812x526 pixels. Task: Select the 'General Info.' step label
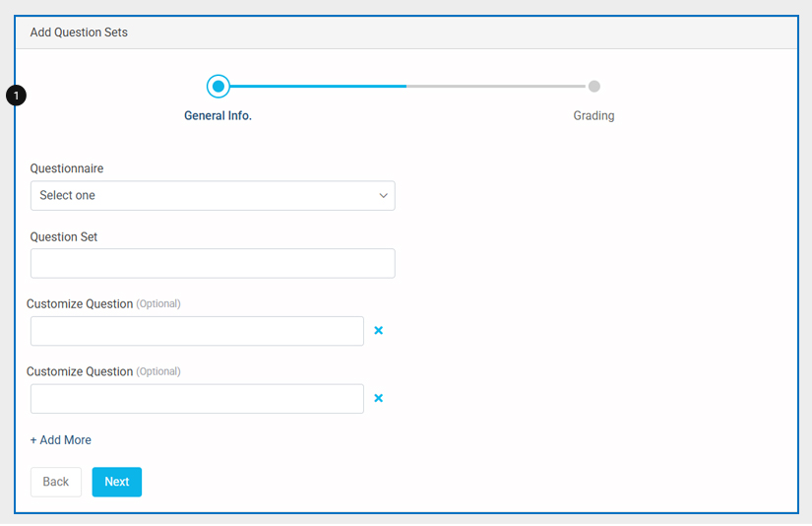pyautogui.click(x=218, y=116)
